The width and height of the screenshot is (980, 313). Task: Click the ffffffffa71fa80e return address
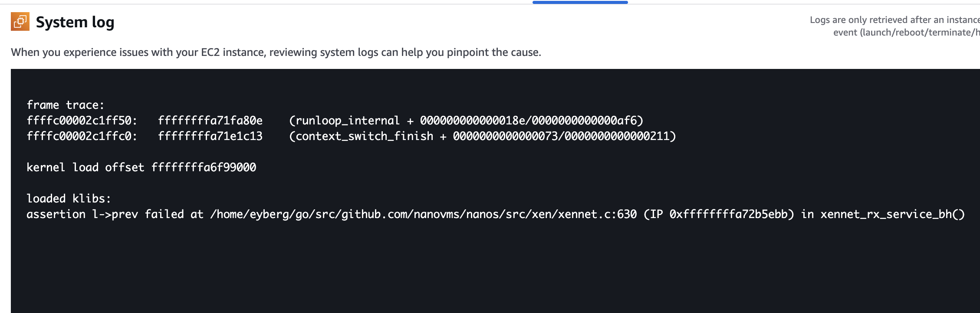(x=210, y=121)
